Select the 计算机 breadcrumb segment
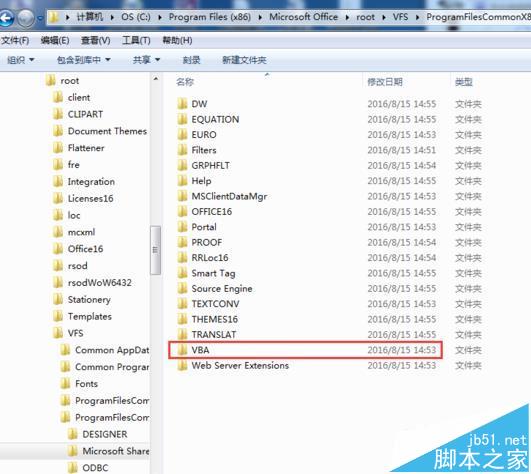Viewport: 531px width, 474px height. tap(89, 17)
